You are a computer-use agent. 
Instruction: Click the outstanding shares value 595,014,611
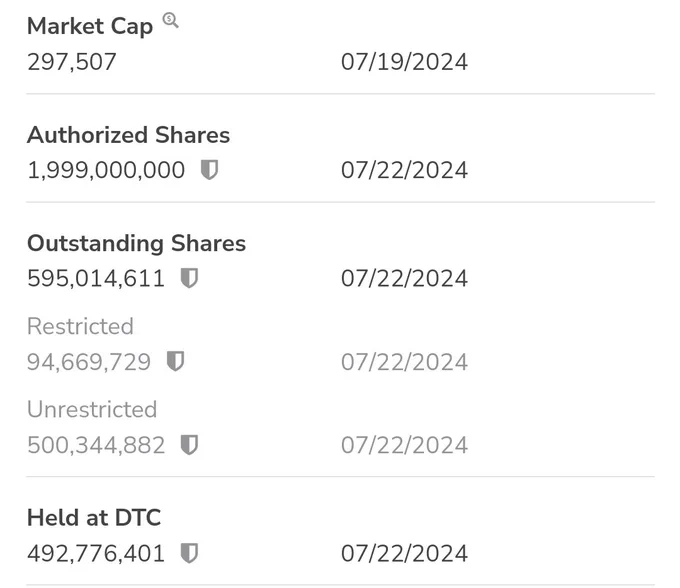(96, 278)
